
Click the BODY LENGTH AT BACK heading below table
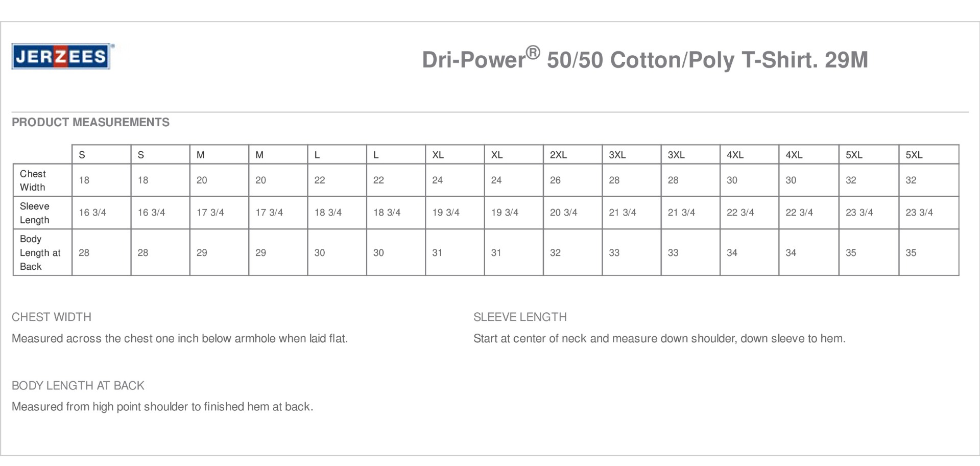(x=78, y=385)
